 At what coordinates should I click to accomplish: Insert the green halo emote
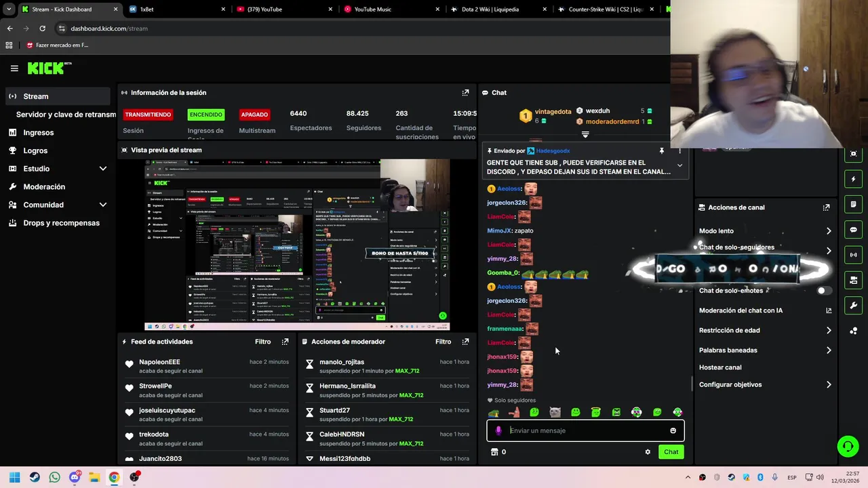(595, 412)
